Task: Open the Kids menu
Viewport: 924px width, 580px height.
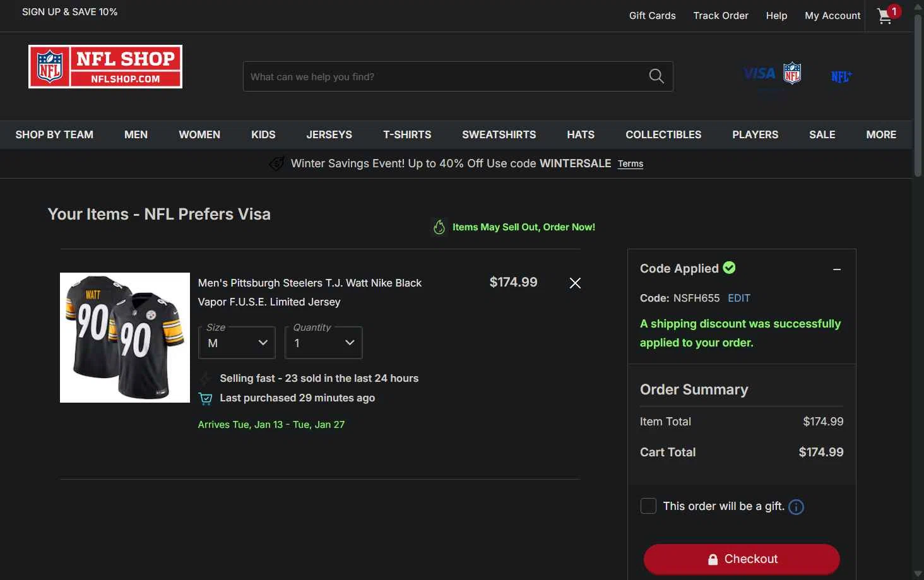Action: pos(263,134)
